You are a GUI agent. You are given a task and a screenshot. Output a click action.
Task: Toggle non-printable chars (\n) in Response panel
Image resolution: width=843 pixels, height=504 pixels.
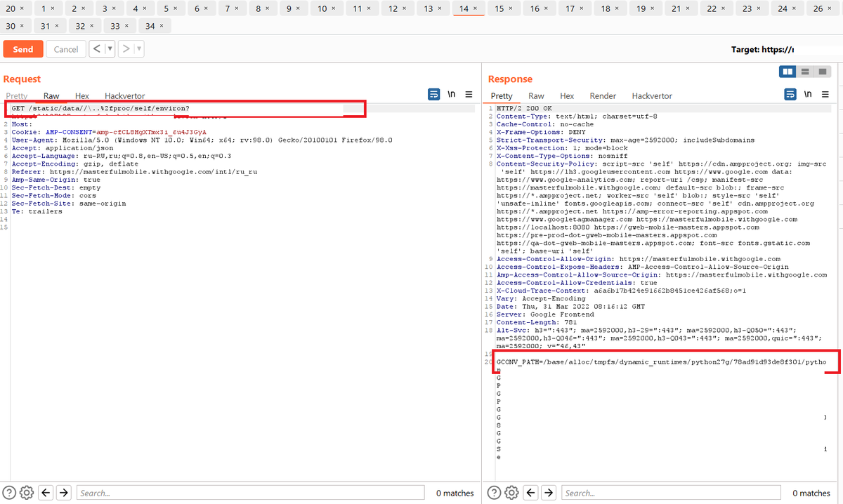coord(808,95)
